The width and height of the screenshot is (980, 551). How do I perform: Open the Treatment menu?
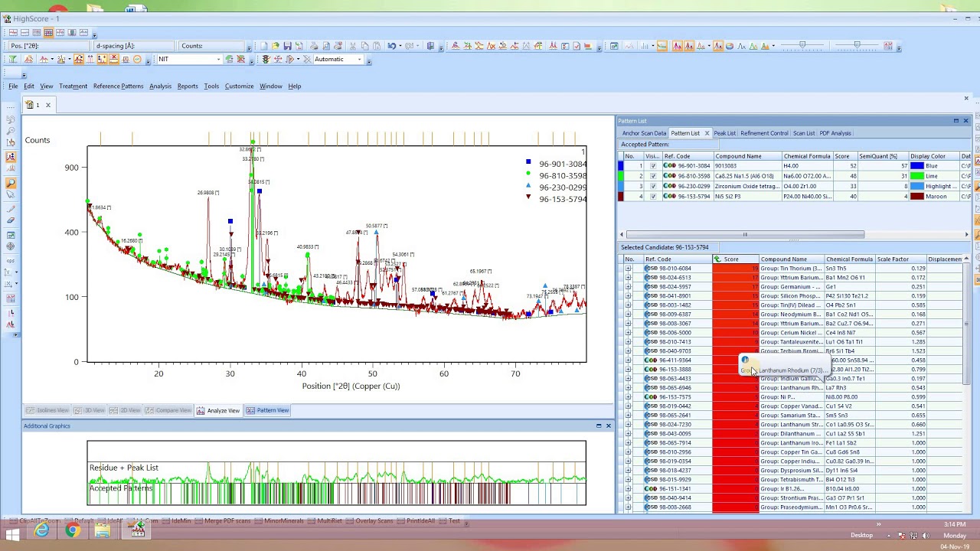tap(73, 86)
